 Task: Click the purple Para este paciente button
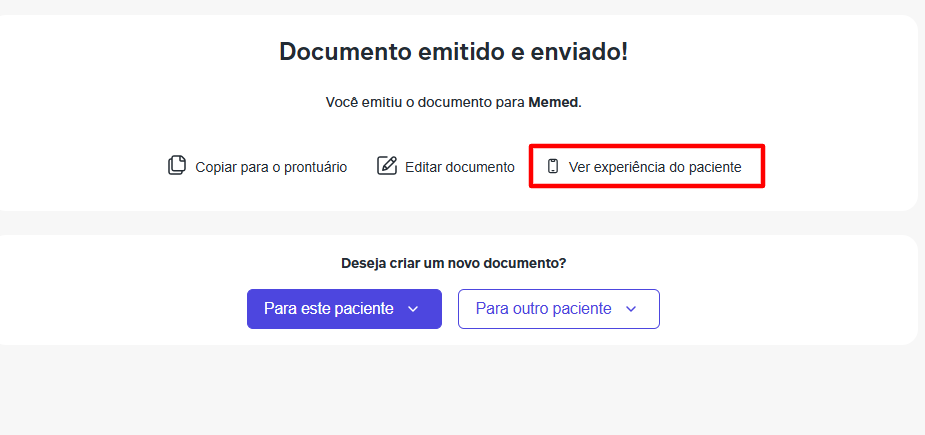(344, 309)
